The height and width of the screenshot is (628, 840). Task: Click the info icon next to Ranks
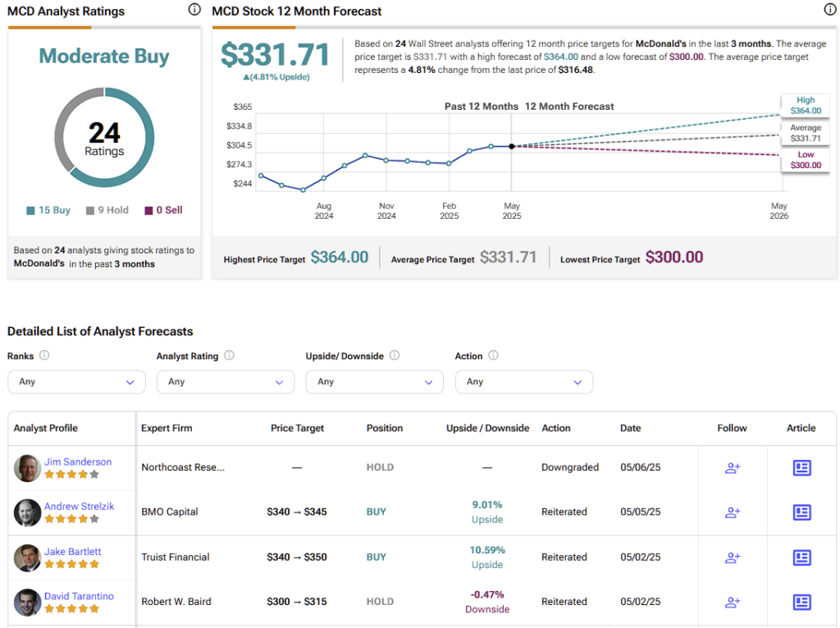pyautogui.click(x=44, y=356)
